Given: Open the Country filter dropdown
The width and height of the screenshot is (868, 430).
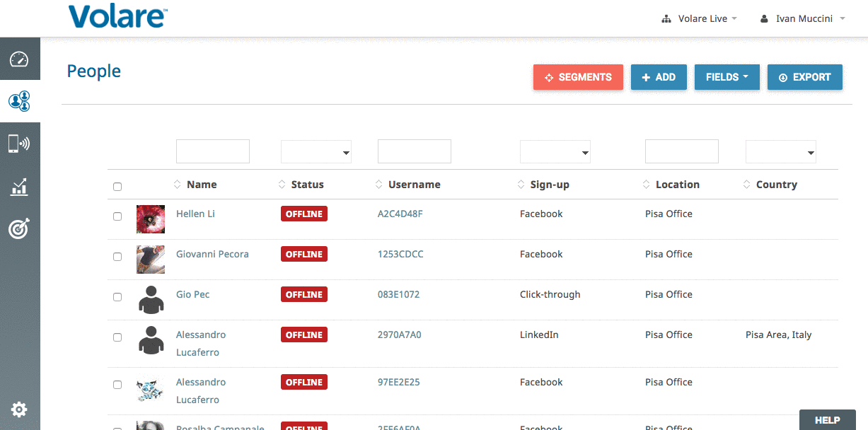Looking at the screenshot, I should click(x=780, y=152).
